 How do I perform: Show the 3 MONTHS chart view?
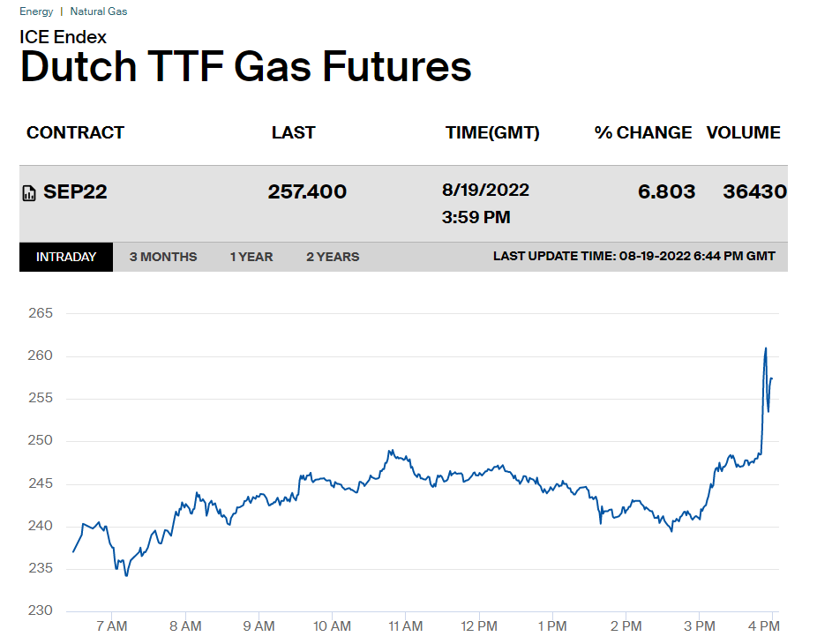coord(163,257)
